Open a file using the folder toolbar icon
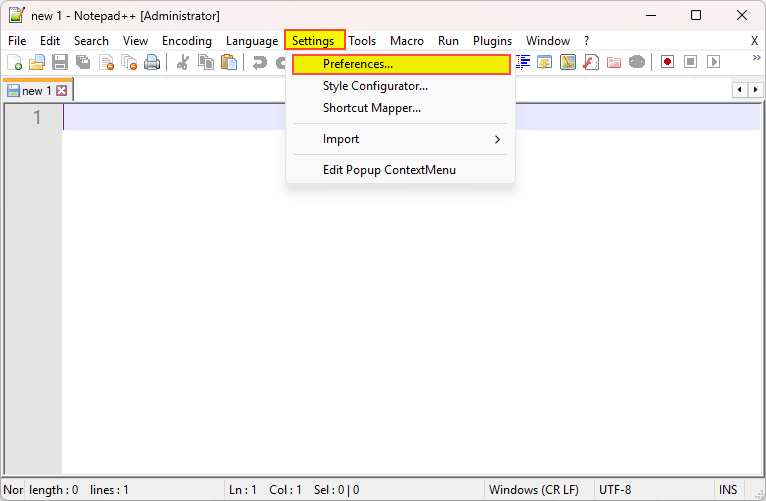 (37, 62)
